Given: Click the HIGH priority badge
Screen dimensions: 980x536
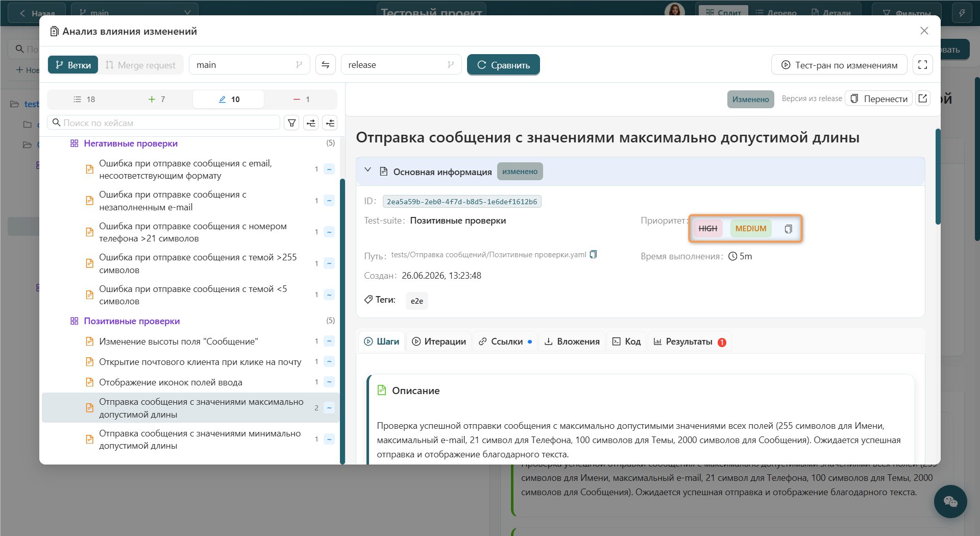Looking at the screenshot, I should [x=708, y=229].
